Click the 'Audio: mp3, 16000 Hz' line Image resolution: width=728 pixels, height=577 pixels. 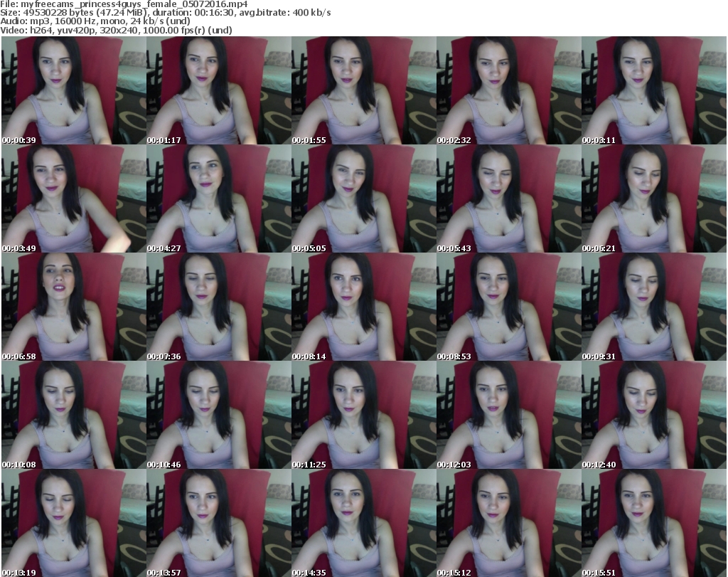pos(95,21)
